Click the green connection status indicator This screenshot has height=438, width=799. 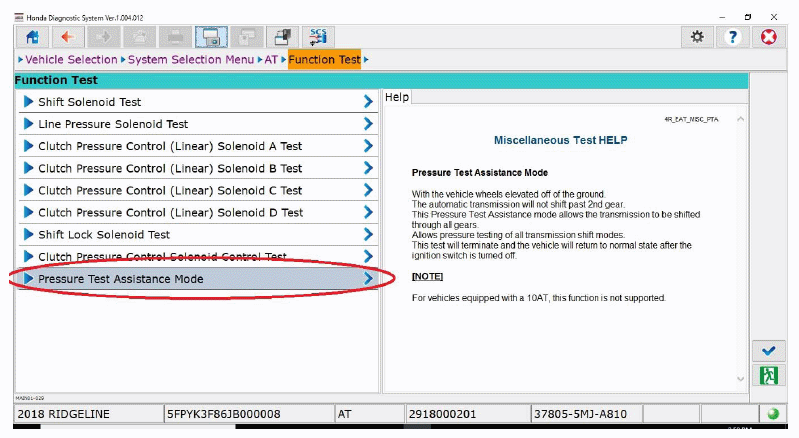tap(773, 414)
